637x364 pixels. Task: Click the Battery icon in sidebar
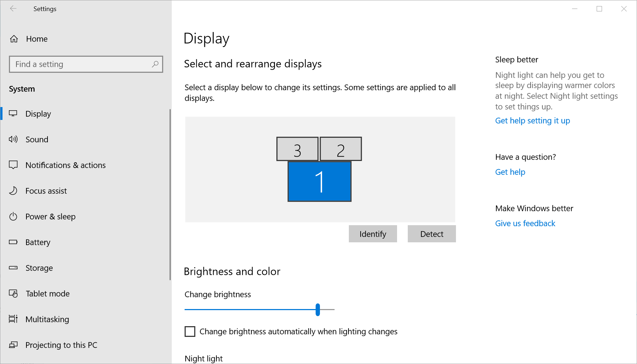click(13, 242)
